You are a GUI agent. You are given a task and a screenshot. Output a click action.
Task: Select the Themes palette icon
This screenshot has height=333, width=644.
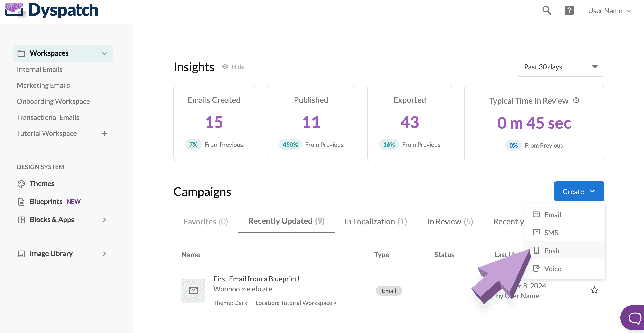click(x=21, y=183)
